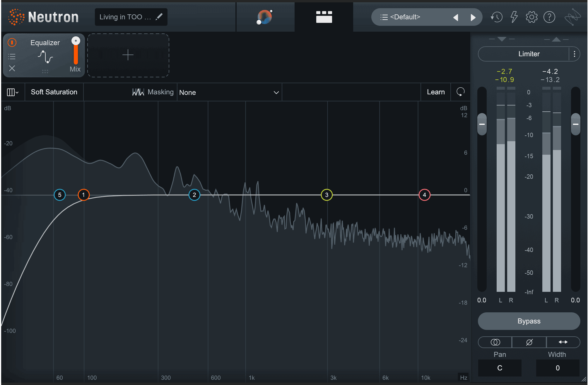This screenshot has height=385, width=588.
Task: Toggle Soft Saturation
Action: [54, 92]
